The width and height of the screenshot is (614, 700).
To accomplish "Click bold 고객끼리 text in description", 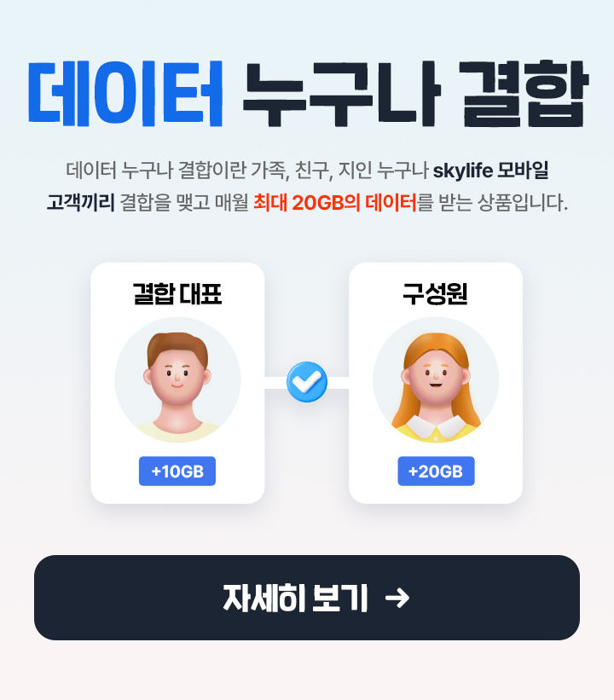I will pyautogui.click(x=81, y=203).
